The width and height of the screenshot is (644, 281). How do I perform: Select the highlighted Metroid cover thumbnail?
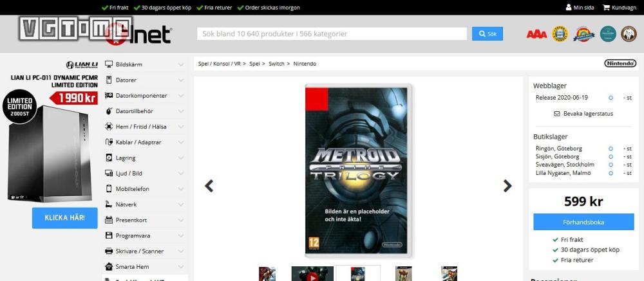pyautogui.click(x=358, y=273)
